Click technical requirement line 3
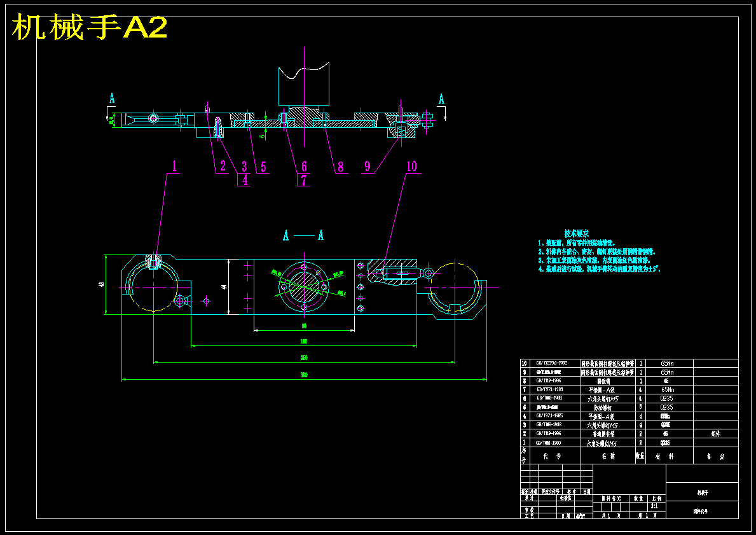The image size is (756, 535). [x=594, y=261]
